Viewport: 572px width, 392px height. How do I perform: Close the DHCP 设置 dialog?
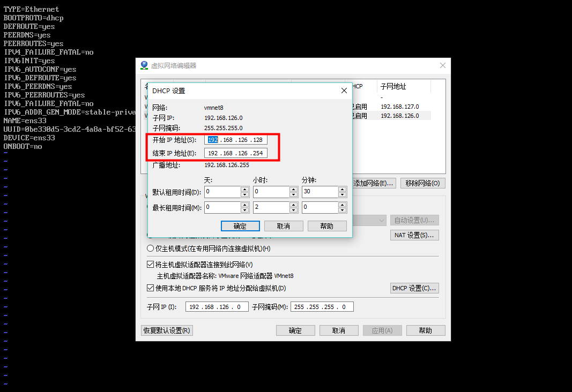pos(344,91)
